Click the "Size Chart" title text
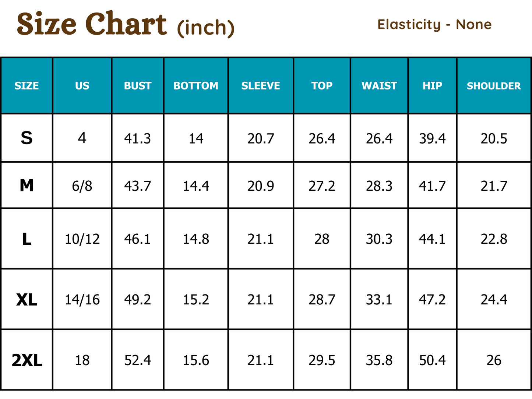This screenshot has width=532, height=399. coord(92,24)
